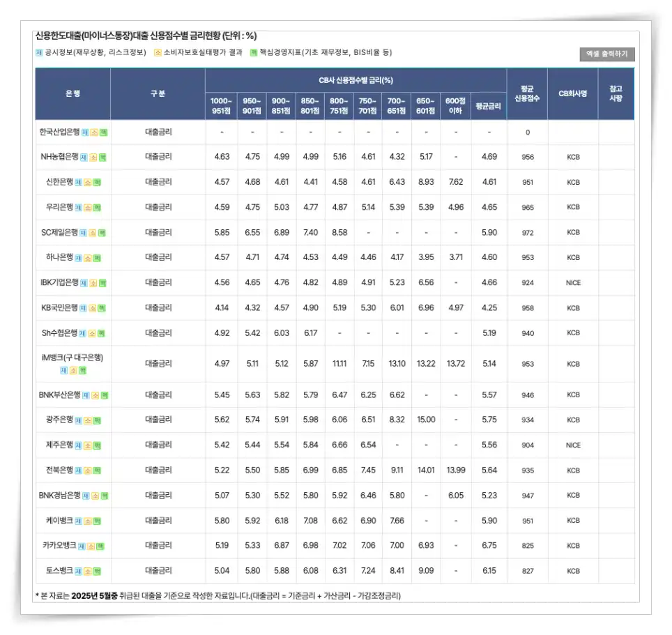Click BNK부산은행 green 핵 indicator icon
Viewport: 672px width, 635px height.
pos(105,395)
